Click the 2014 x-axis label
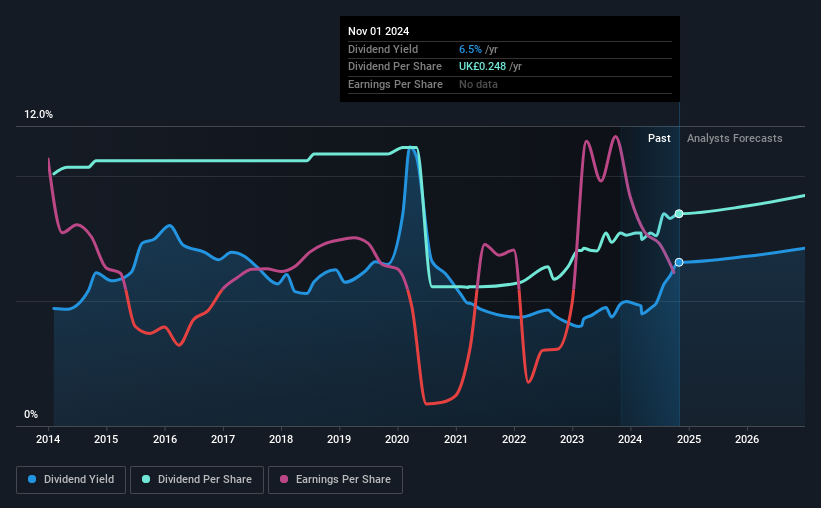The width and height of the screenshot is (821, 508). click(x=48, y=439)
